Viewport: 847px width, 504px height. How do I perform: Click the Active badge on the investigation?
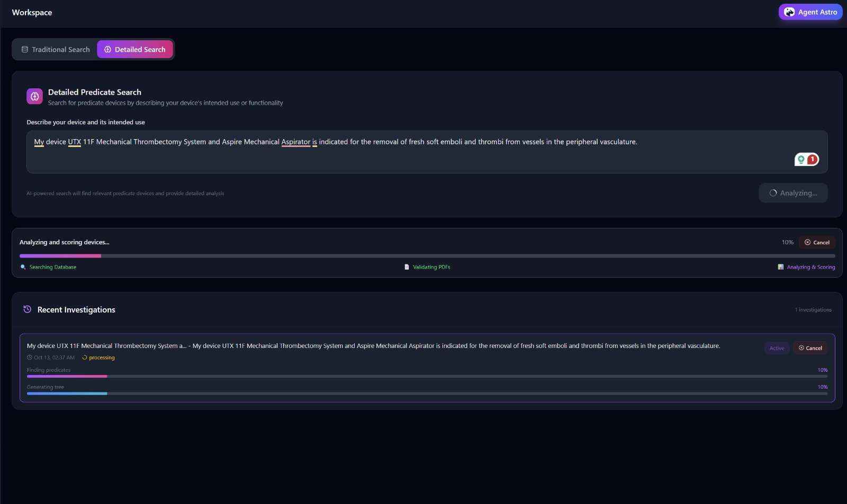pos(777,348)
